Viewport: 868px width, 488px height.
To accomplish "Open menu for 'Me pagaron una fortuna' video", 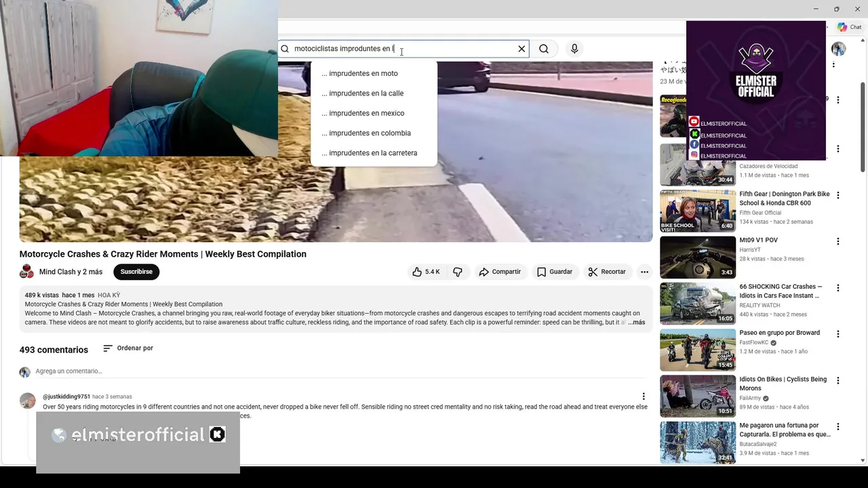I will click(x=838, y=427).
